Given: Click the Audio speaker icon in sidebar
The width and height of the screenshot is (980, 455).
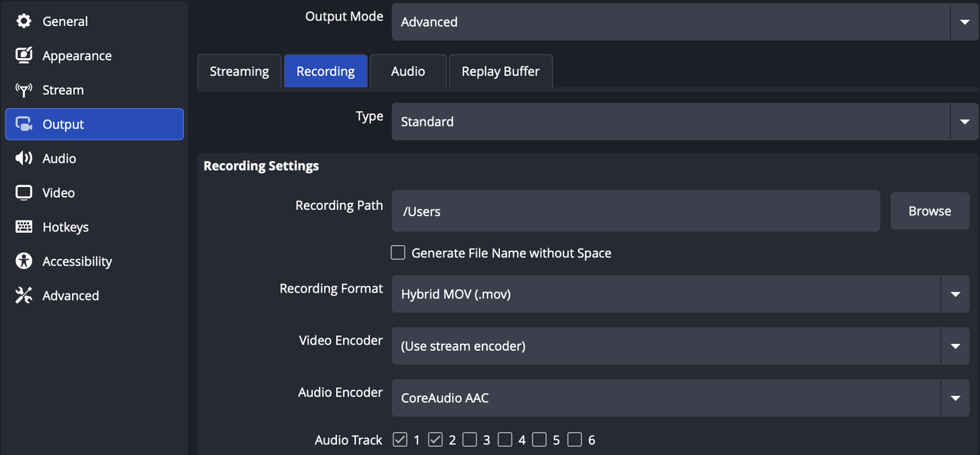Looking at the screenshot, I should point(24,159).
